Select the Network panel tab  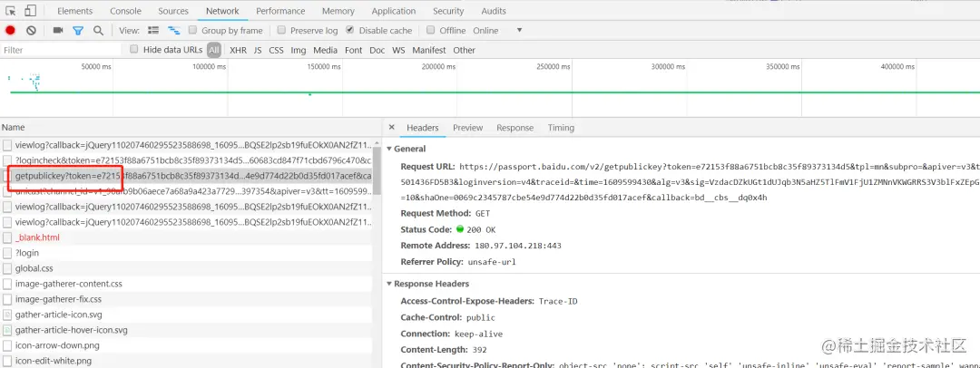(222, 11)
